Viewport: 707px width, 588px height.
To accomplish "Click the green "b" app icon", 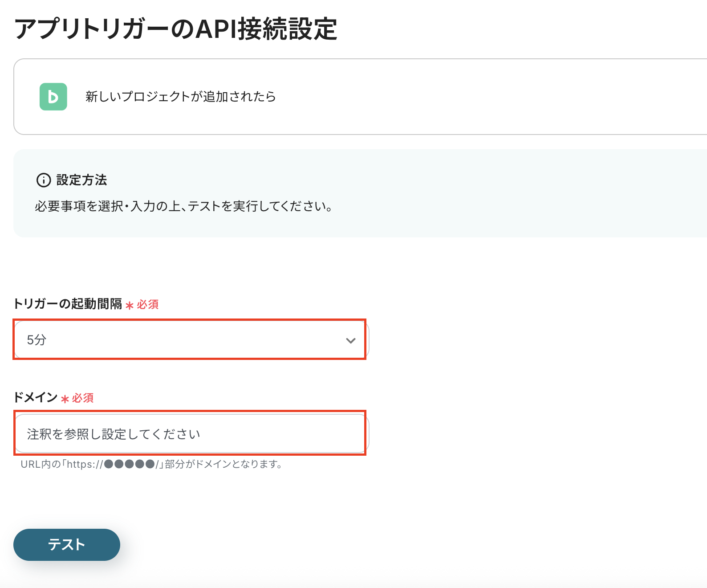I will (53, 97).
